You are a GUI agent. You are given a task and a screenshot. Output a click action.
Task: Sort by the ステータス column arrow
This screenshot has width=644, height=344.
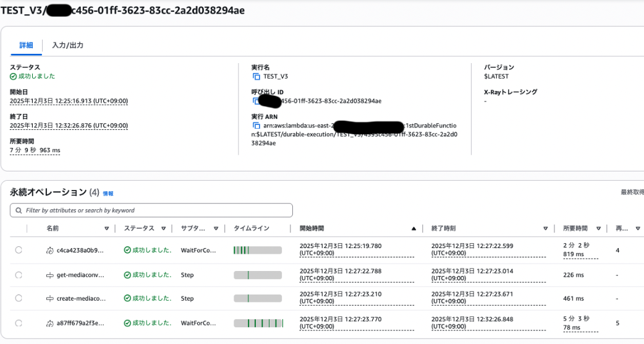pyautogui.click(x=163, y=228)
